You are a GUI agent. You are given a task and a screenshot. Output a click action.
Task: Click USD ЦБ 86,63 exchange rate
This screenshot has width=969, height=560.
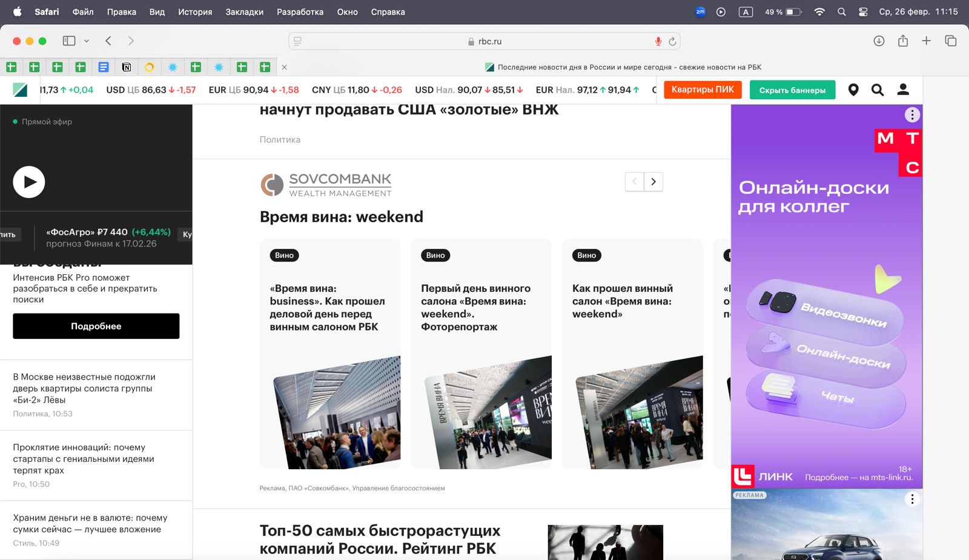151,90
